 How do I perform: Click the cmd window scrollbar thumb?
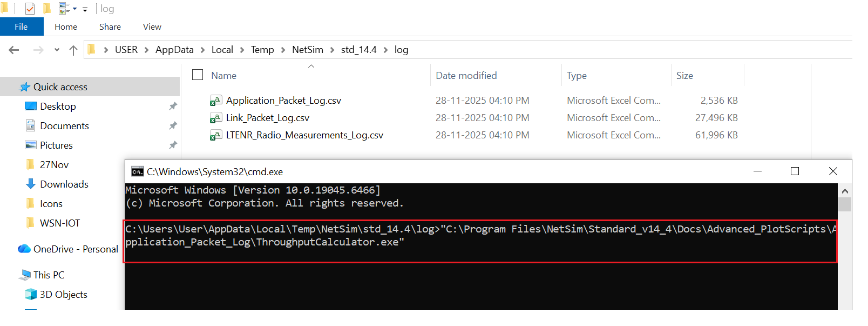pos(845,204)
